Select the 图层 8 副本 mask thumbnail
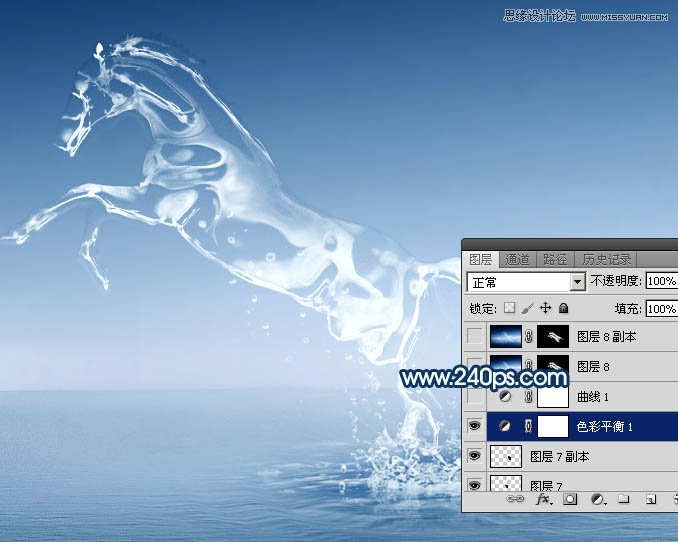Image resolution: width=678 pixels, height=542 pixels. [553, 337]
